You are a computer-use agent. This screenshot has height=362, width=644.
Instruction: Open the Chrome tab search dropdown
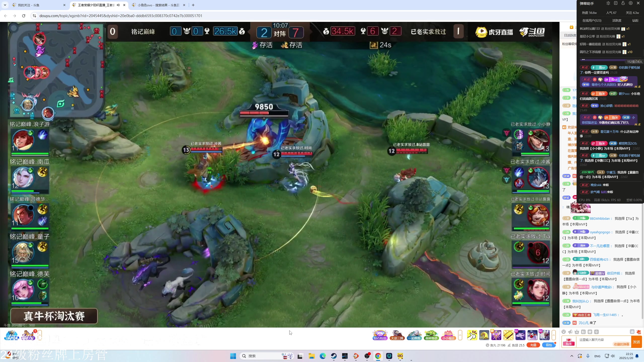coord(5,5)
